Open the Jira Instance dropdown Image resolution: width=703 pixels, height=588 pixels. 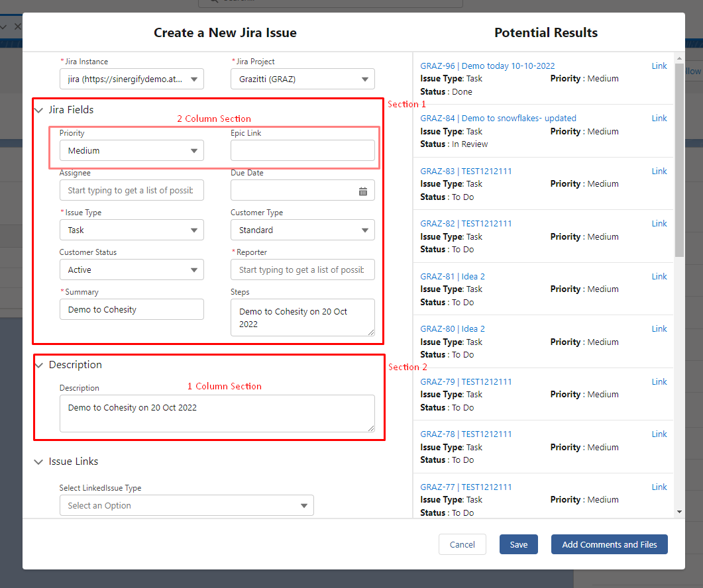[x=132, y=79]
